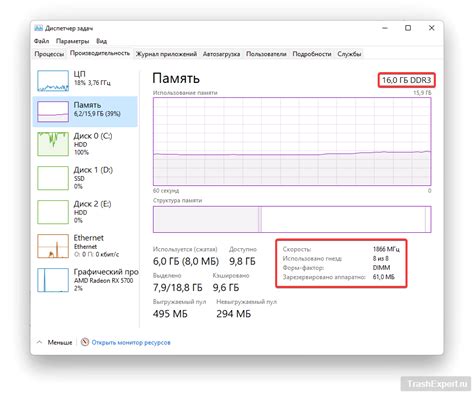Open the Диск 0 (C:) performance graph
The width and height of the screenshot is (474, 394).
pyautogui.click(x=53, y=144)
